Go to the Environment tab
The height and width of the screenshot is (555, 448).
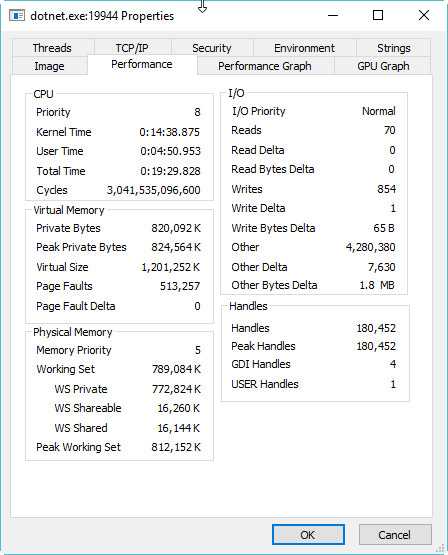tap(304, 48)
